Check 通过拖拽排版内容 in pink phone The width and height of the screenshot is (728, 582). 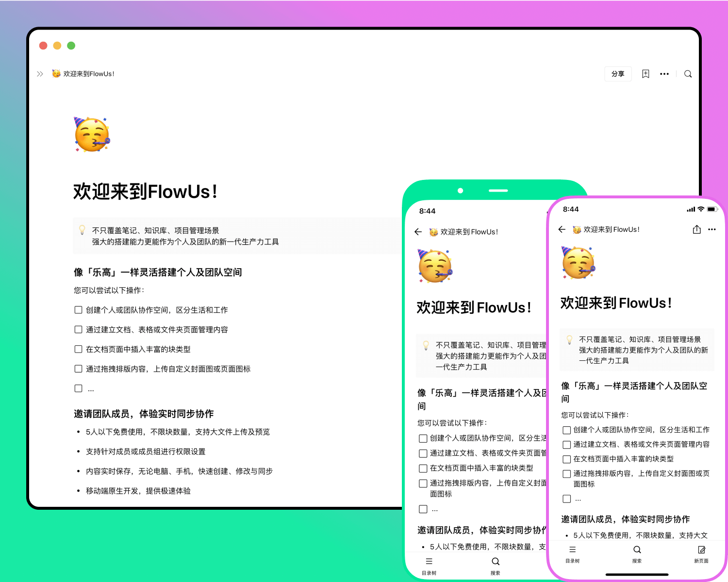tap(566, 474)
